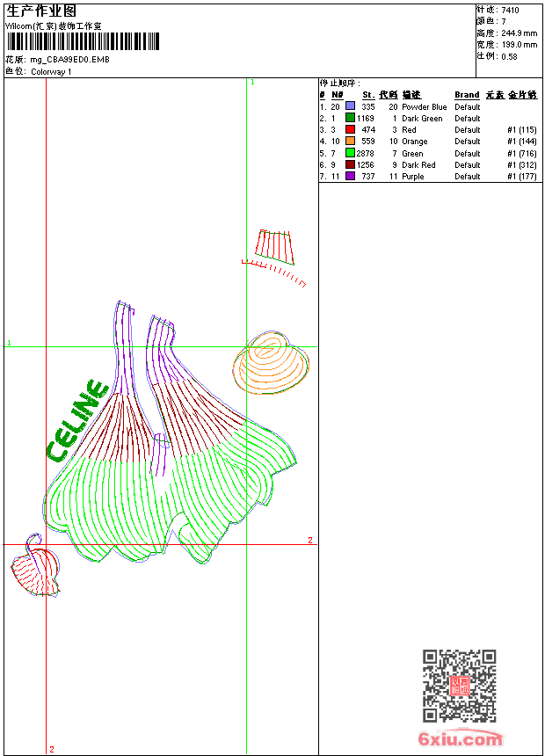Viewport: 545px width, 756px height.
Task: Click the barcode under the Wilcom studio name
Action: tap(83, 41)
